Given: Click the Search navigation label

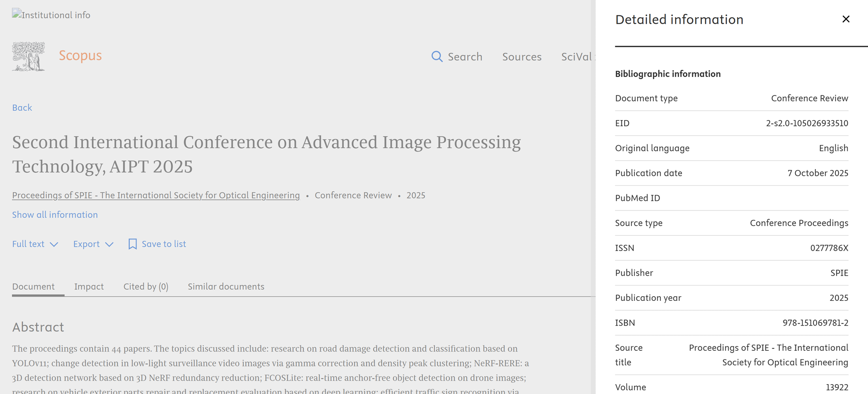Looking at the screenshot, I should pos(465,57).
